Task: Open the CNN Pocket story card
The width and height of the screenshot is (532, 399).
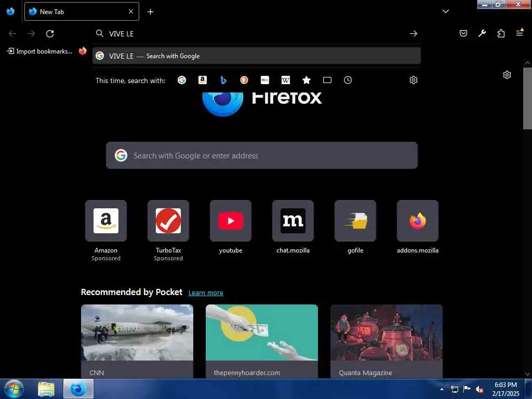Action: coord(137,341)
